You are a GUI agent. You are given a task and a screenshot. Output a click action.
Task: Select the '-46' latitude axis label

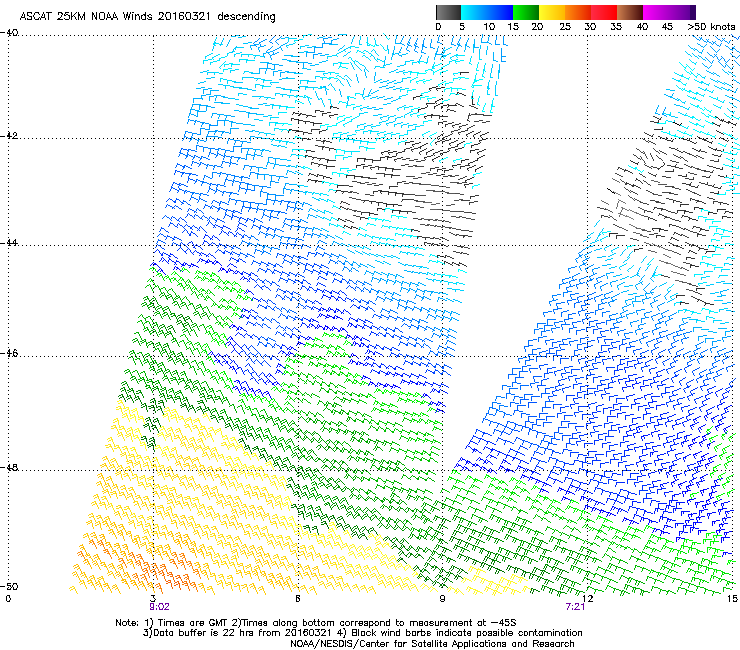coord(9,353)
